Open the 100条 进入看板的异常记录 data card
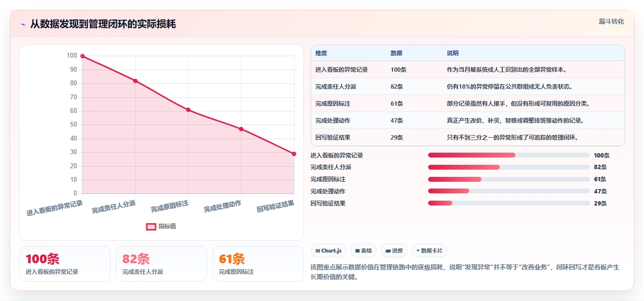The image size is (644, 301). click(x=65, y=264)
